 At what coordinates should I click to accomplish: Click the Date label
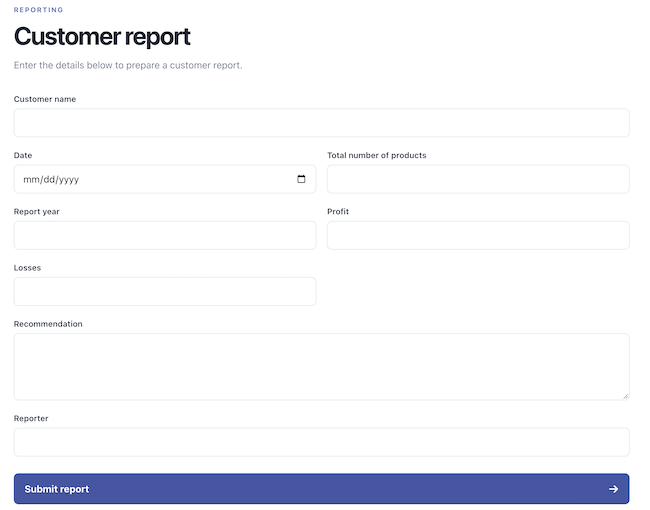23,155
